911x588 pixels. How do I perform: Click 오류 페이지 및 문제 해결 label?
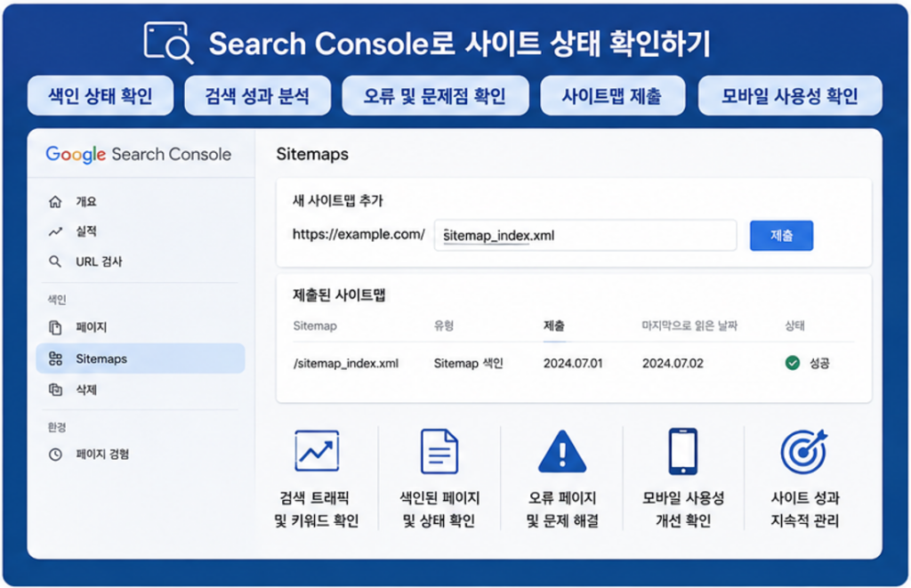pyautogui.click(x=562, y=509)
